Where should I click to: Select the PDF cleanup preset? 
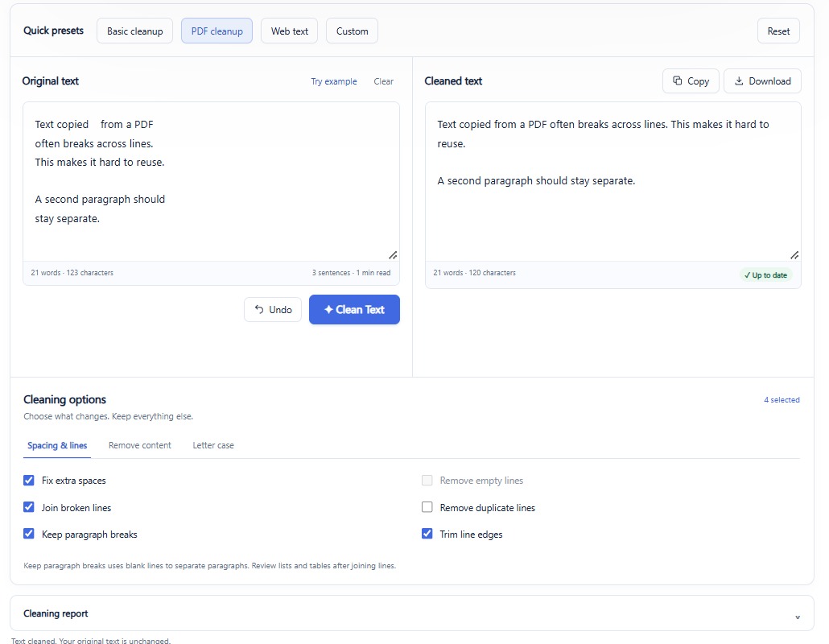pyautogui.click(x=217, y=31)
